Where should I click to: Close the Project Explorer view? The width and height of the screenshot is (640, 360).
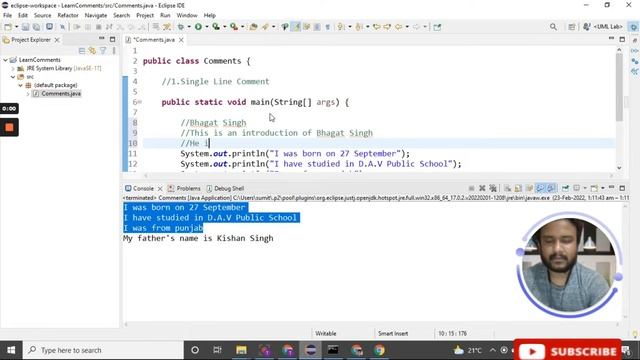[57, 40]
